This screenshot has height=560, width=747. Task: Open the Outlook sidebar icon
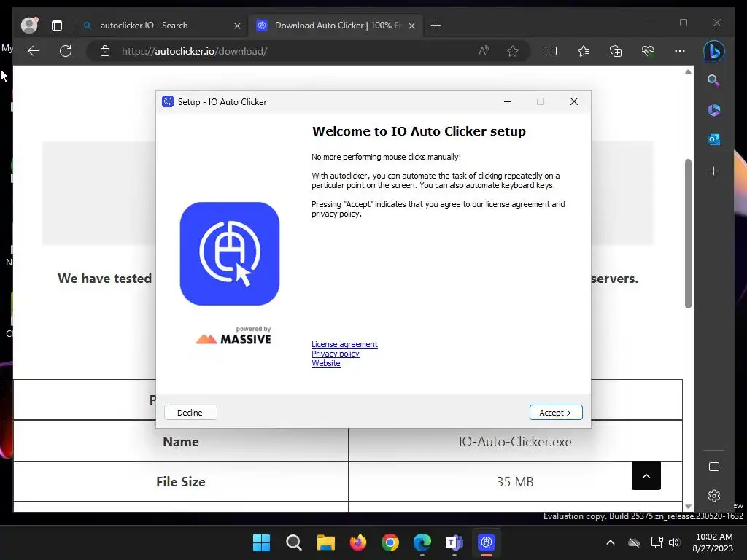713,139
